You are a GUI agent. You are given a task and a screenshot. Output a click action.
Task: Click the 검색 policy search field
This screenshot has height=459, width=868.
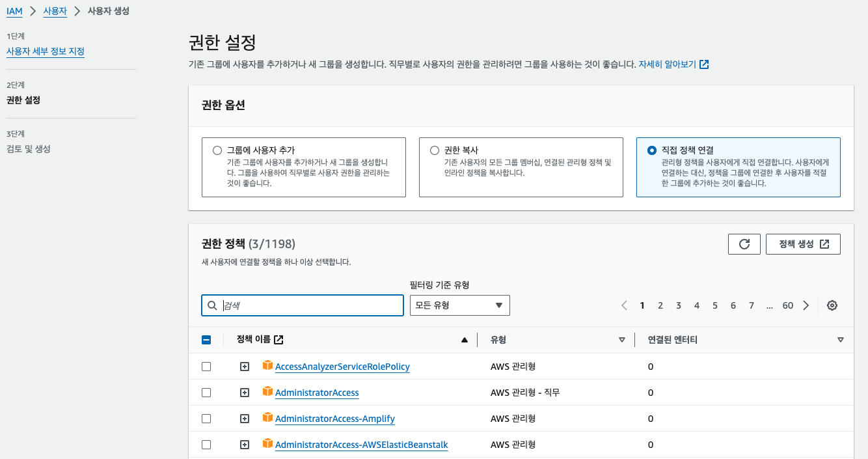click(x=303, y=305)
